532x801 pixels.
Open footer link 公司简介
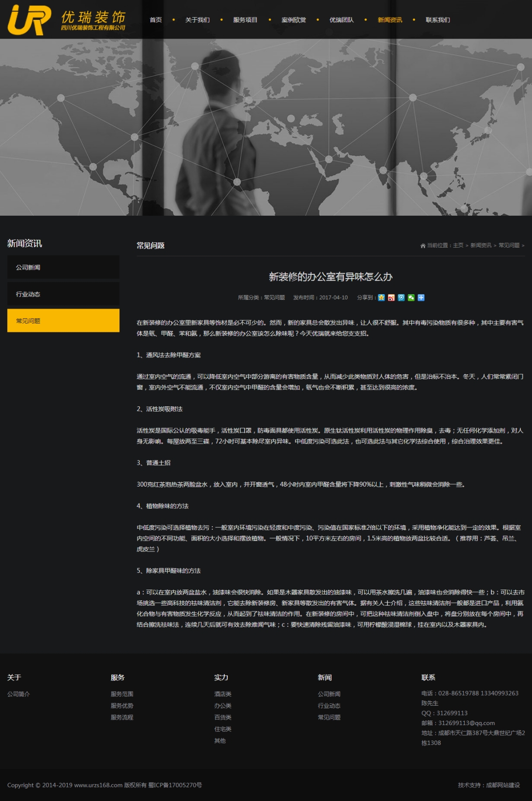pos(18,694)
